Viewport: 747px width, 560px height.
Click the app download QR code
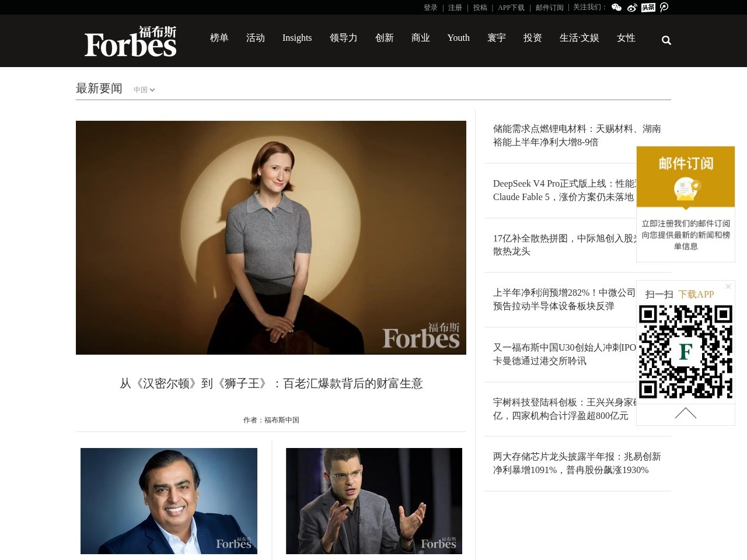tap(686, 352)
